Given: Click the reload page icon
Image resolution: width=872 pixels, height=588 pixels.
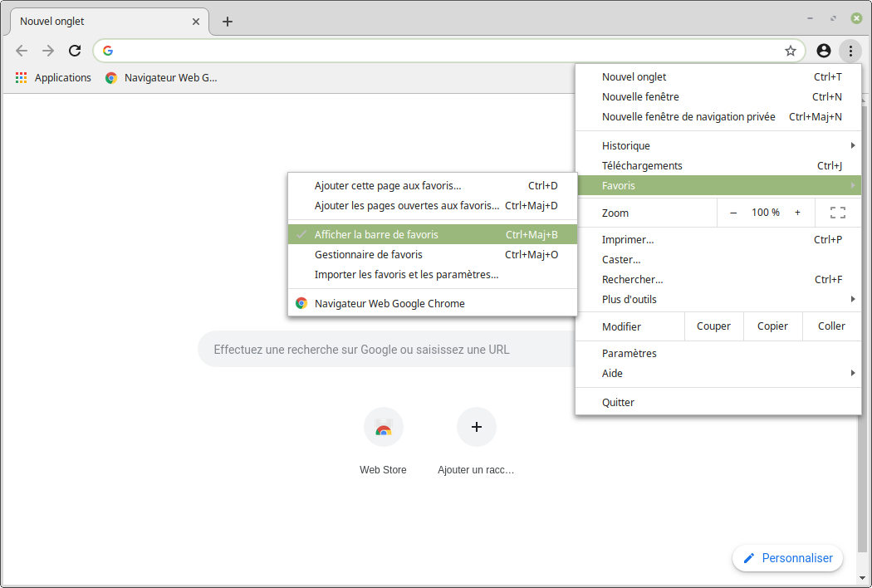Looking at the screenshot, I should coord(75,51).
